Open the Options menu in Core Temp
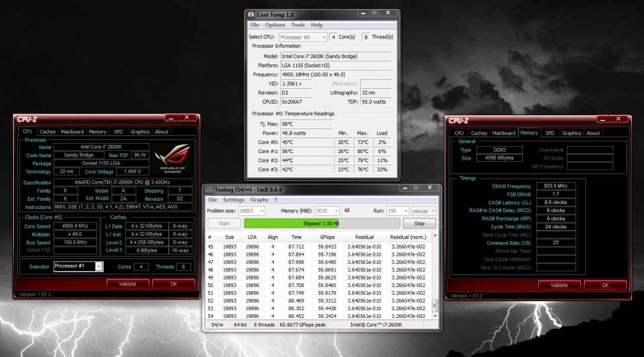This screenshot has height=357, width=644. coord(275,25)
